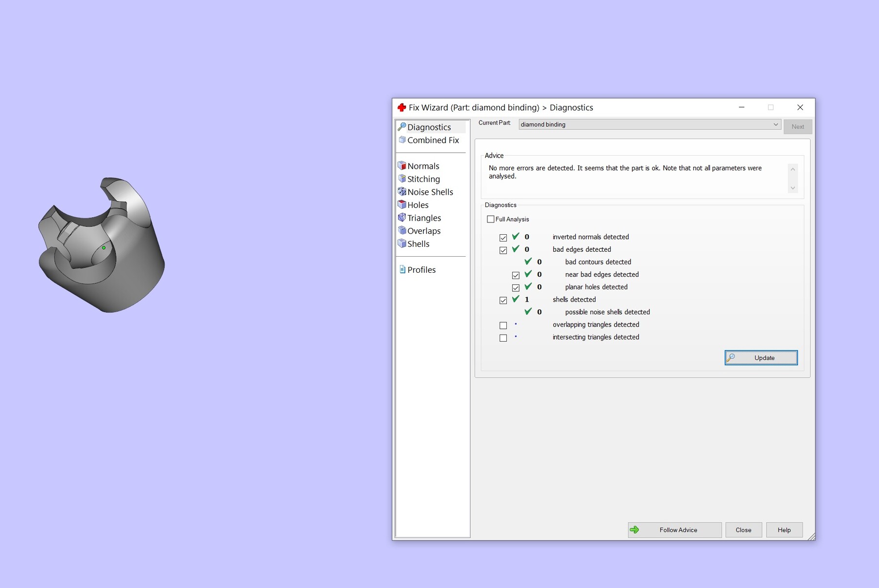Click the Close button at bottom
This screenshot has width=879, height=588.
pos(743,530)
